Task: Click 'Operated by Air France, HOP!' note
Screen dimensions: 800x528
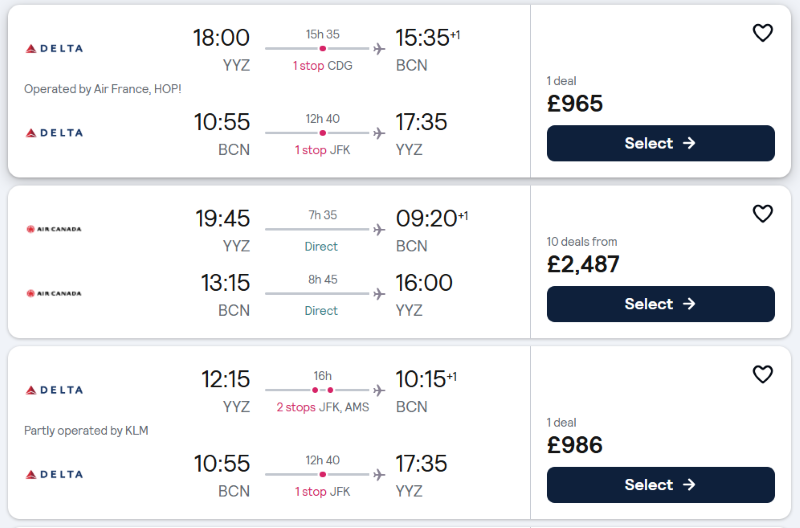Action: click(103, 89)
